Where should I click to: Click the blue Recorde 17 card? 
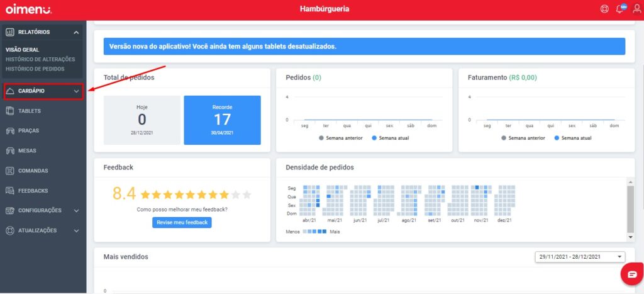tap(222, 120)
